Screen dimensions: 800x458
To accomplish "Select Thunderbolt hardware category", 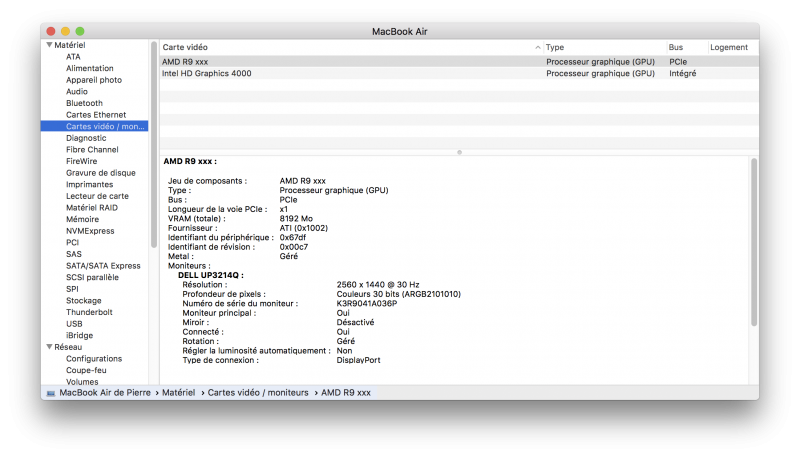I will tap(89, 312).
